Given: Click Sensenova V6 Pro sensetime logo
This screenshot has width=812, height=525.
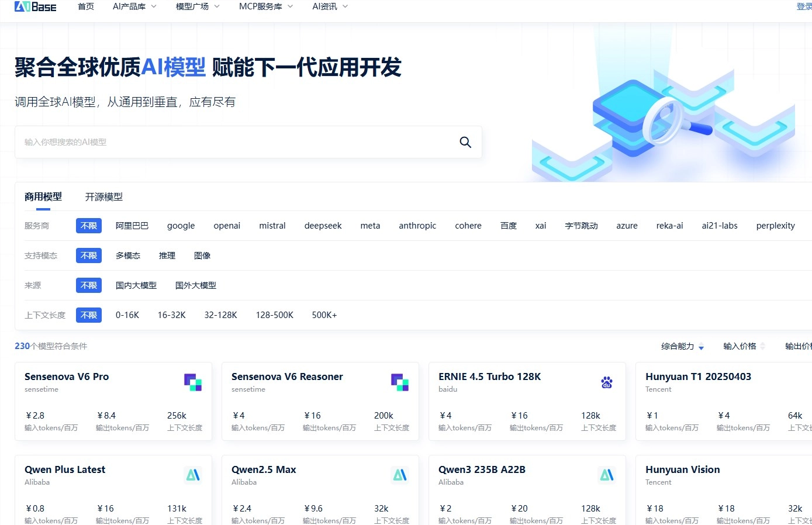Looking at the screenshot, I should coord(193,382).
